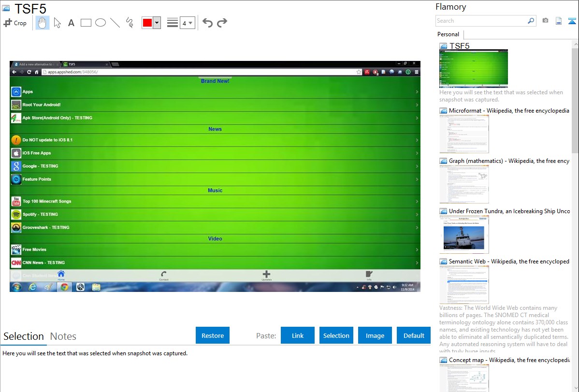Click the browser reload icon in screenshot
This screenshot has width=579, height=392.
pyautogui.click(x=29, y=72)
